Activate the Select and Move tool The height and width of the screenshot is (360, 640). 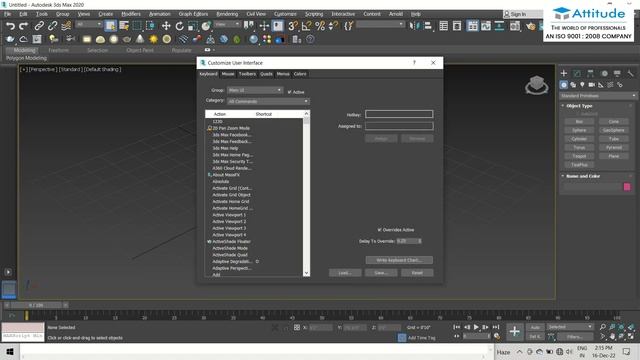coord(166,26)
